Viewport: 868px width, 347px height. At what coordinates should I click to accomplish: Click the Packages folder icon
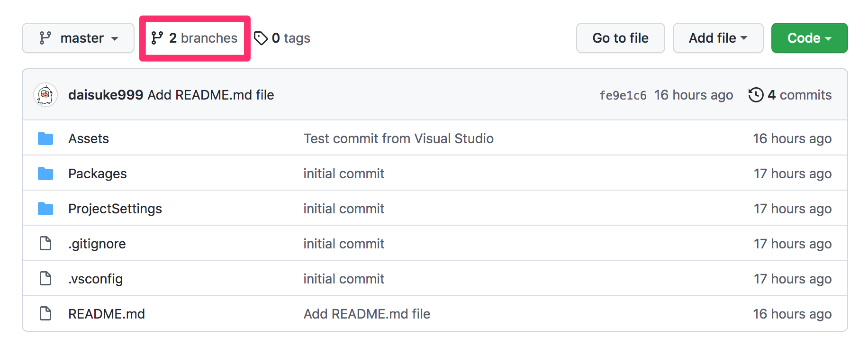(x=45, y=173)
